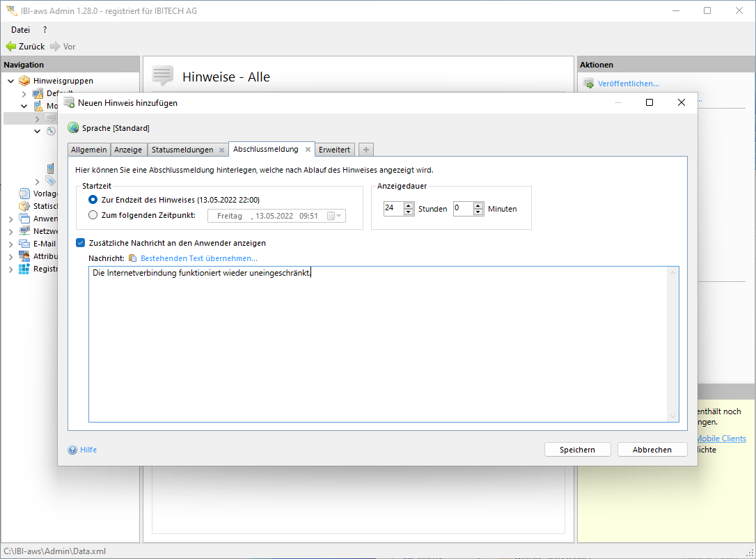This screenshot has width=756, height=559.
Task: Click the Speichern button
Action: (577, 450)
